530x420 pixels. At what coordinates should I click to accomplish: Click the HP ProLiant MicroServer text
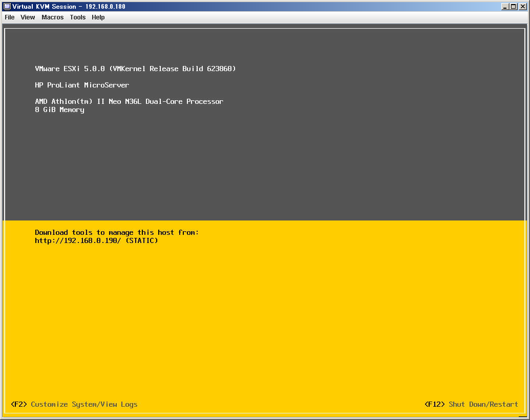tap(82, 85)
